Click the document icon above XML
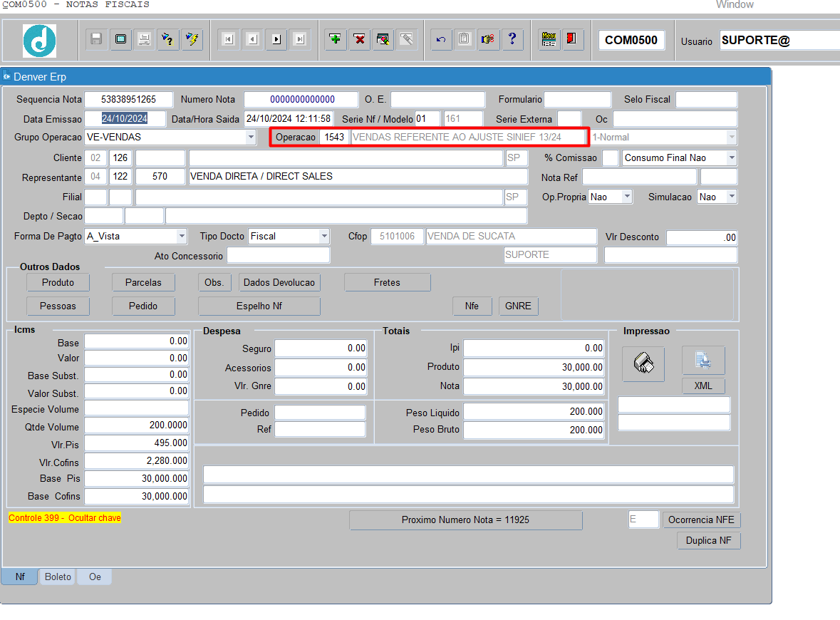The image size is (840, 620). tap(703, 361)
